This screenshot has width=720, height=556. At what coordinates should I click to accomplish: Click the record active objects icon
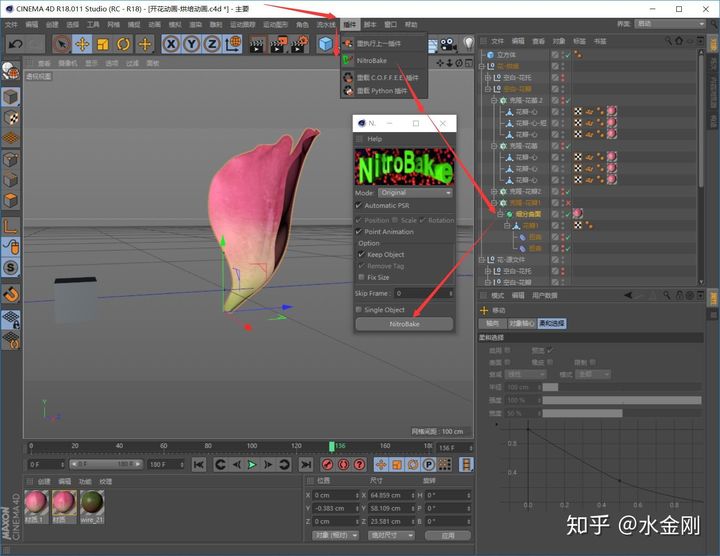point(325,464)
